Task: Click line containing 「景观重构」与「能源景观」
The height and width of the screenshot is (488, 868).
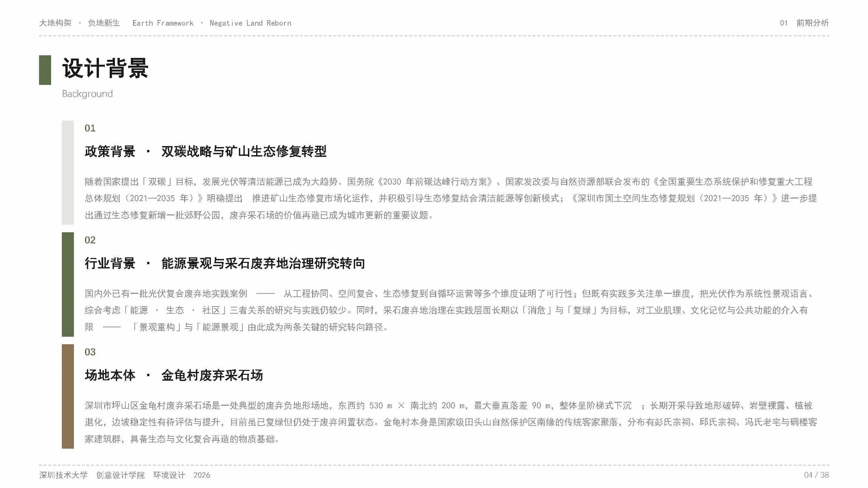Action: click(x=236, y=327)
